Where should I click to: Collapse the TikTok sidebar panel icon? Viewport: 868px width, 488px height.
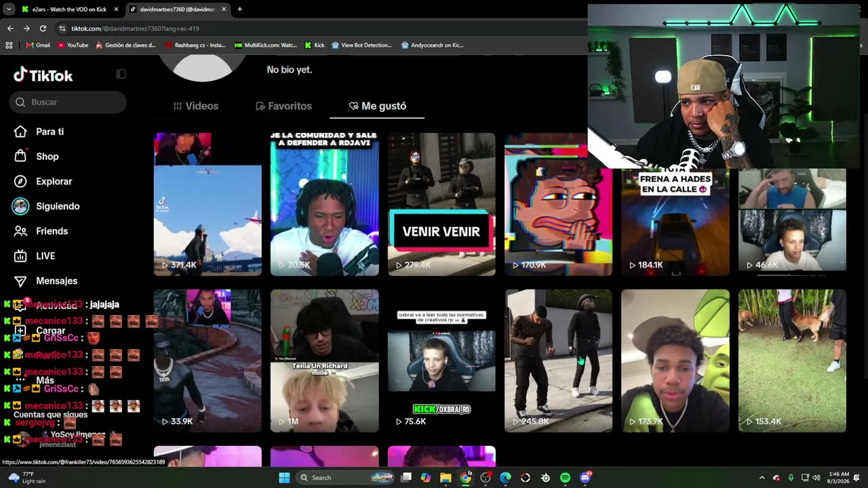click(x=121, y=74)
